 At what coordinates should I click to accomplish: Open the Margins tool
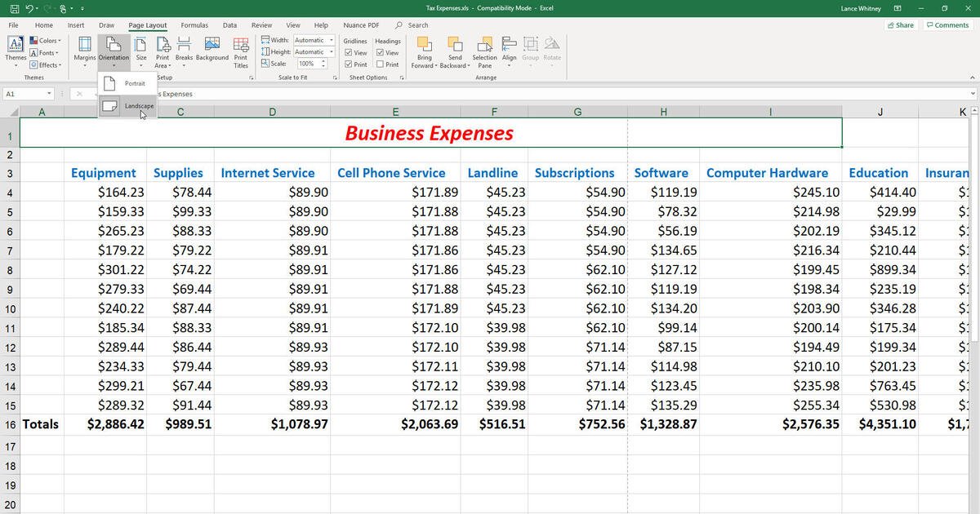83,51
